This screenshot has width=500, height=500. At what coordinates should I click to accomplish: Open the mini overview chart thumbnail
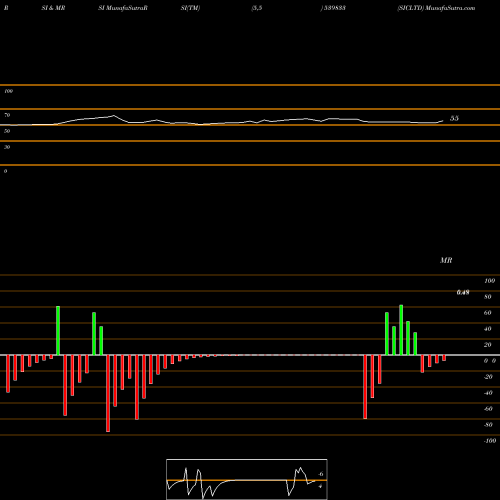click(x=247, y=479)
